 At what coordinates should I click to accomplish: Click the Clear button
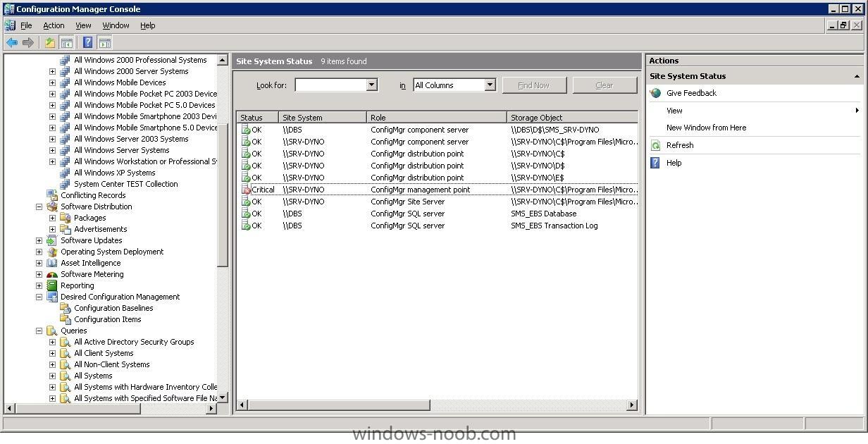[x=604, y=85]
